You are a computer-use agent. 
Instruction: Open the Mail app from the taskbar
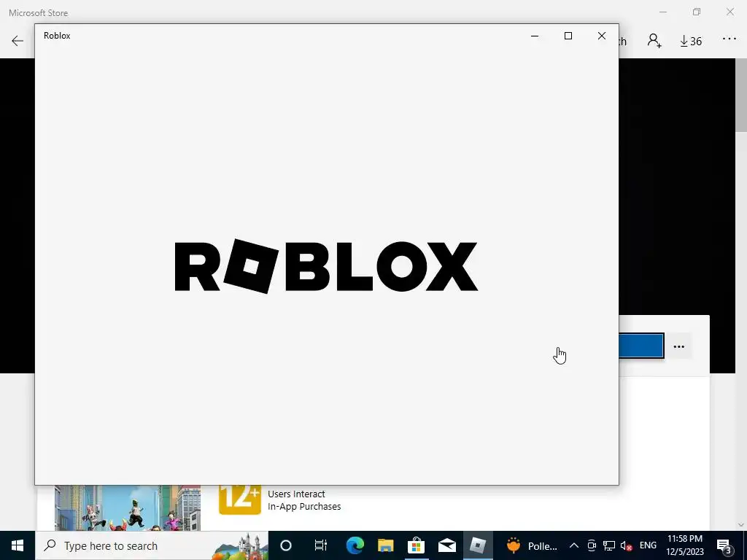coord(447,545)
